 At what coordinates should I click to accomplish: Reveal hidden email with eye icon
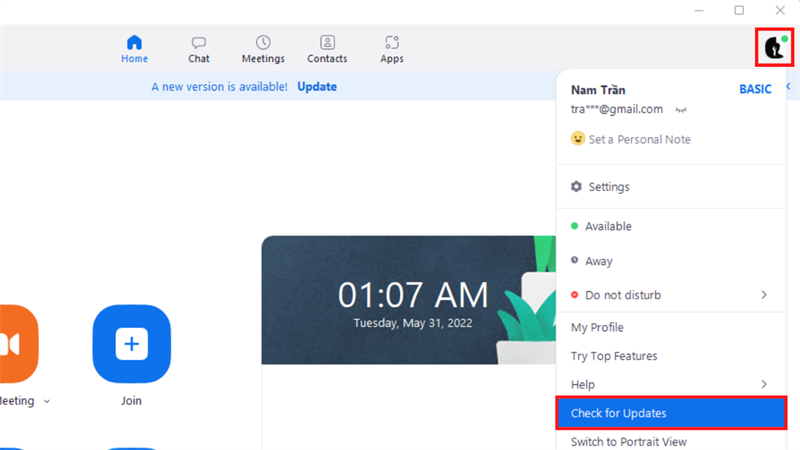click(681, 110)
